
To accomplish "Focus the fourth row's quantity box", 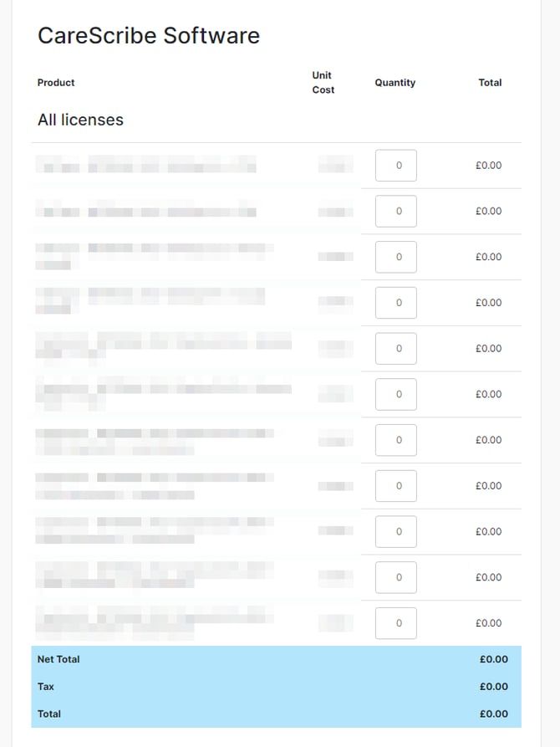I will tap(396, 303).
